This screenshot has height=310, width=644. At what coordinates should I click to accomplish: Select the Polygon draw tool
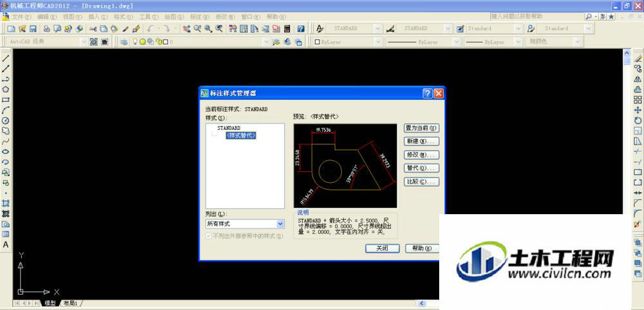pyautogui.click(x=6, y=89)
